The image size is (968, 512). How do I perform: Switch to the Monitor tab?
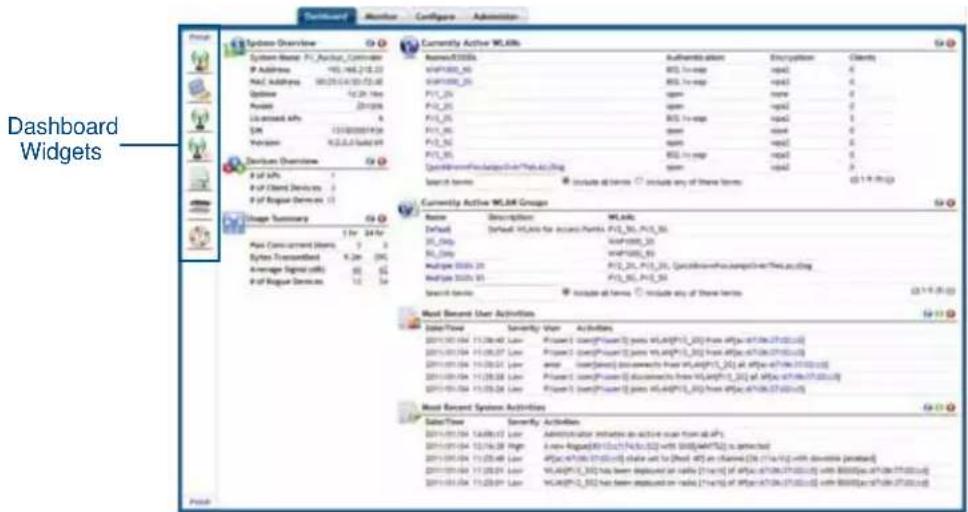coord(382,17)
